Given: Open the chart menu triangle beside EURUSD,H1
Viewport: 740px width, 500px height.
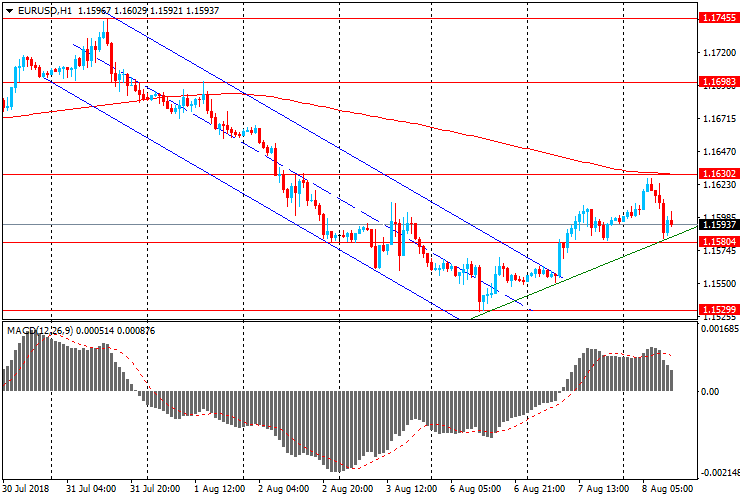Looking at the screenshot, I should pyautogui.click(x=9, y=10).
